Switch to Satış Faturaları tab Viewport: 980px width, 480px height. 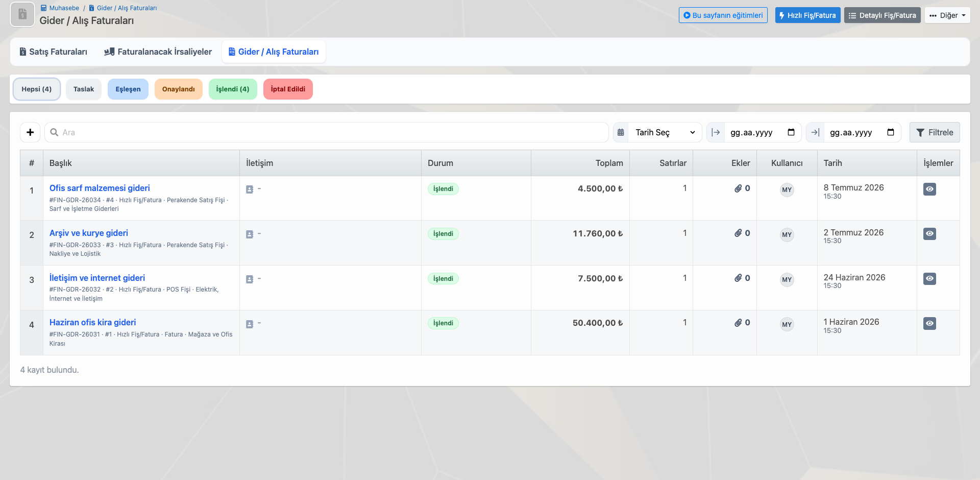[54, 52]
